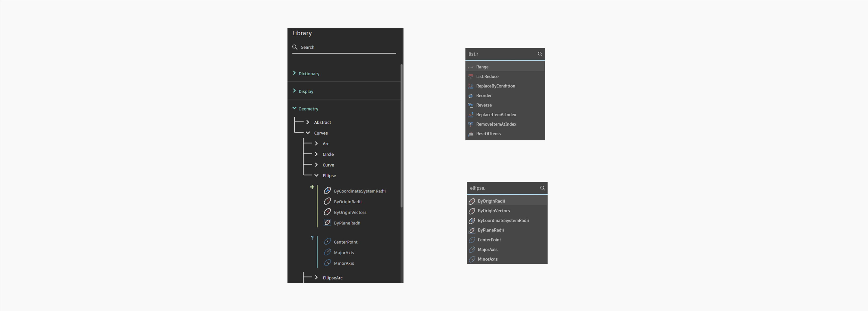Select ByOriginVectors in ellipse results list
The height and width of the screenshot is (311, 868).
(x=493, y=211)
